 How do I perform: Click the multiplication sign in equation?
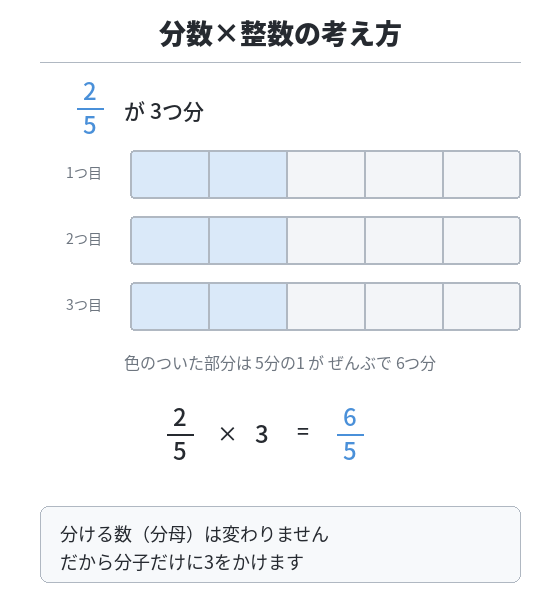[x=227, y=434]
